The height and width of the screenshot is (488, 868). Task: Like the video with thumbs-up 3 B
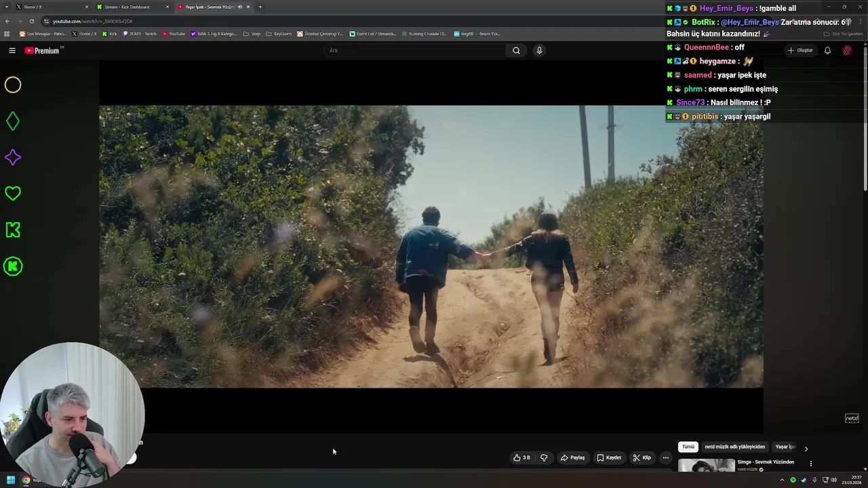(521, 457)
